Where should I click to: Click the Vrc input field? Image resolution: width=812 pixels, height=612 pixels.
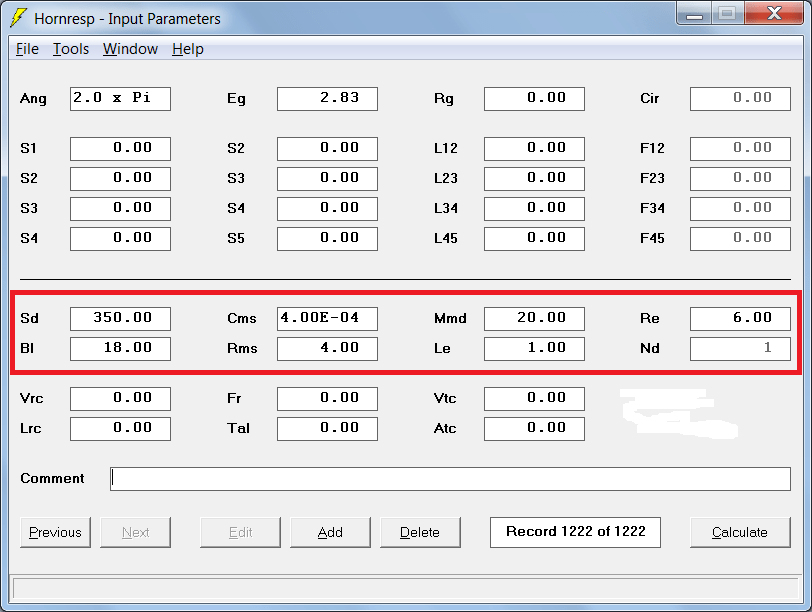coord(120,399)
